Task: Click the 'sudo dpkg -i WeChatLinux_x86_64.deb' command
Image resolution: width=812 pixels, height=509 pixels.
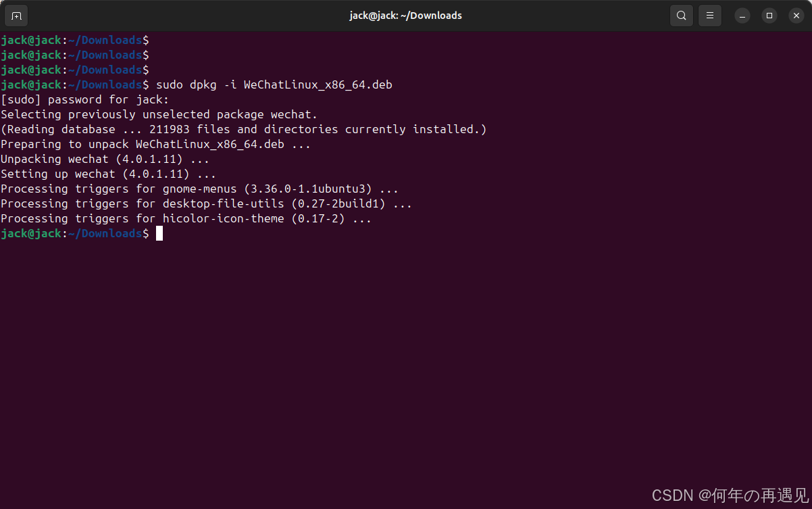Action: click(274, 84)
